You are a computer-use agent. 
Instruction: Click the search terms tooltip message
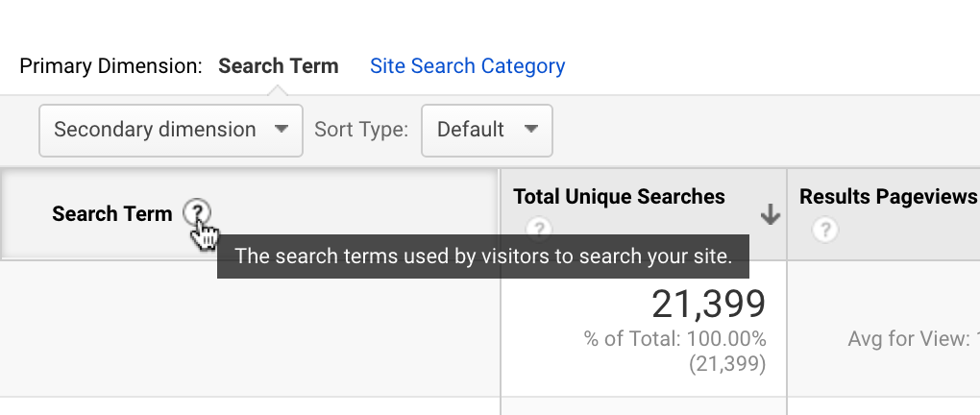coord(483,256)
